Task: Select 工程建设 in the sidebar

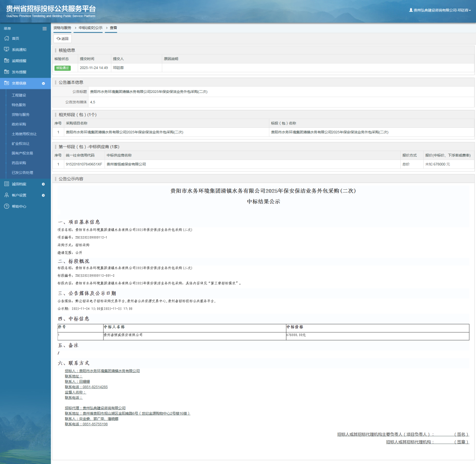Action: point(19,95)
